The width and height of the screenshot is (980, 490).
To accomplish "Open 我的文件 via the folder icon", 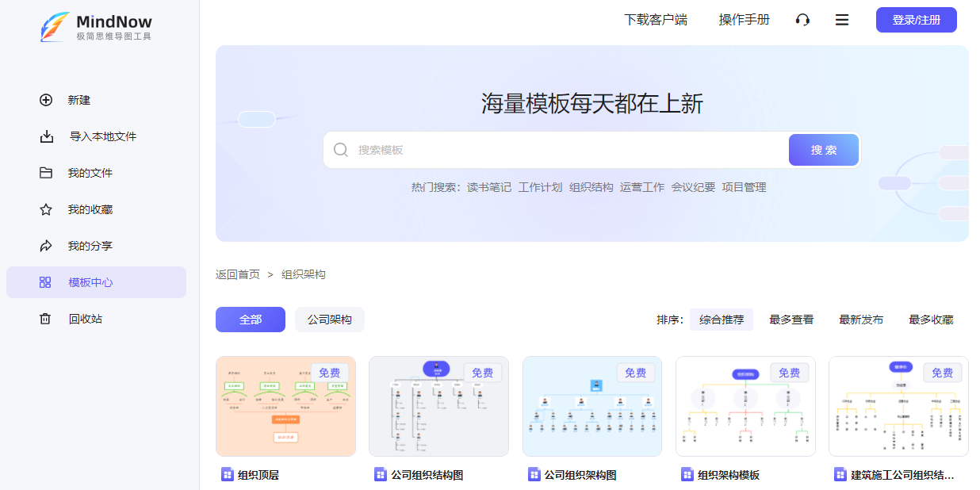I will [45, 173].
